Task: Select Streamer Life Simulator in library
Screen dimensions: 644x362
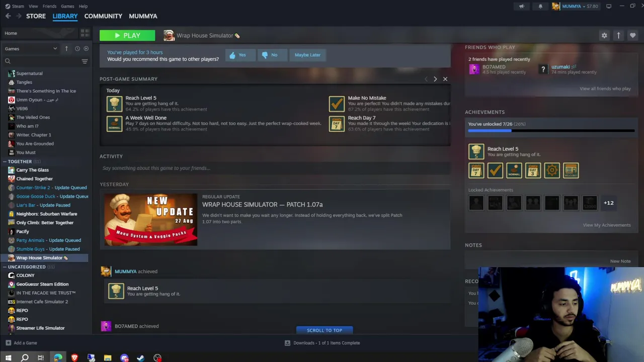Action: click(40, 328)
